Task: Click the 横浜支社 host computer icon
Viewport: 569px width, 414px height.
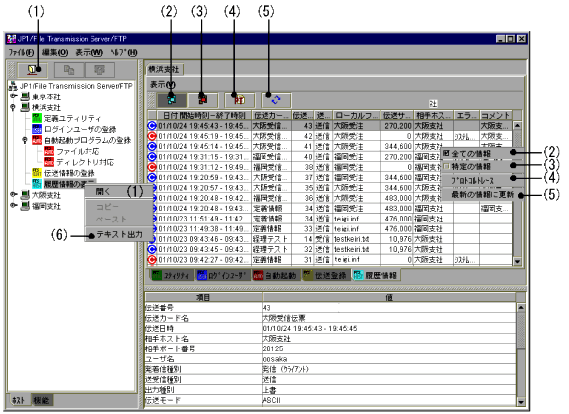Action: pyautogui.click(x=25, y=107)
